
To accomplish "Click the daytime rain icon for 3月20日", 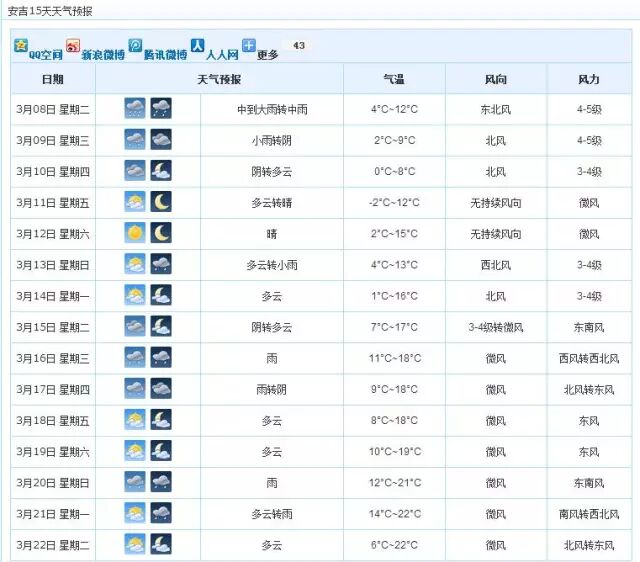I will tap(135, 482).
